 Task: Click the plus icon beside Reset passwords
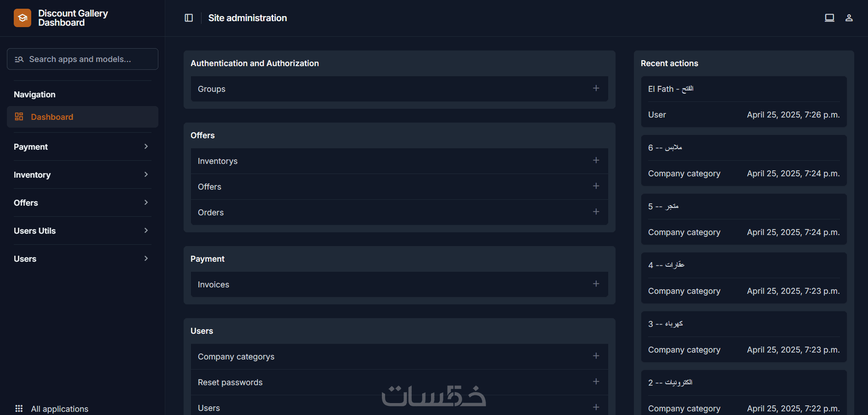(x=596, y=382)
